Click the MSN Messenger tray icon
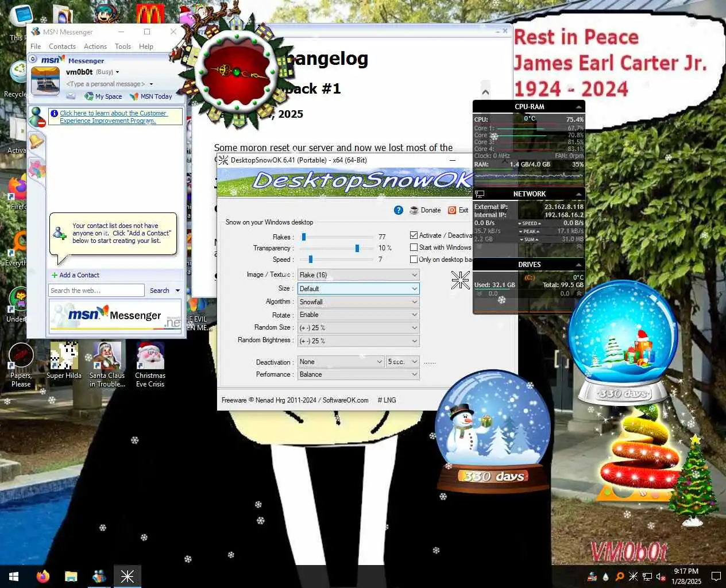Image resolution: width=726 pixels, height=588 pixels. 592,577
